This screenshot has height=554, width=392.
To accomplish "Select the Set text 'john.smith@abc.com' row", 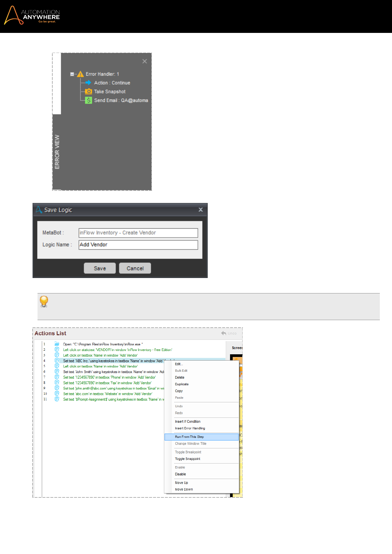I will pyautogui.click(x=114, y=388).
